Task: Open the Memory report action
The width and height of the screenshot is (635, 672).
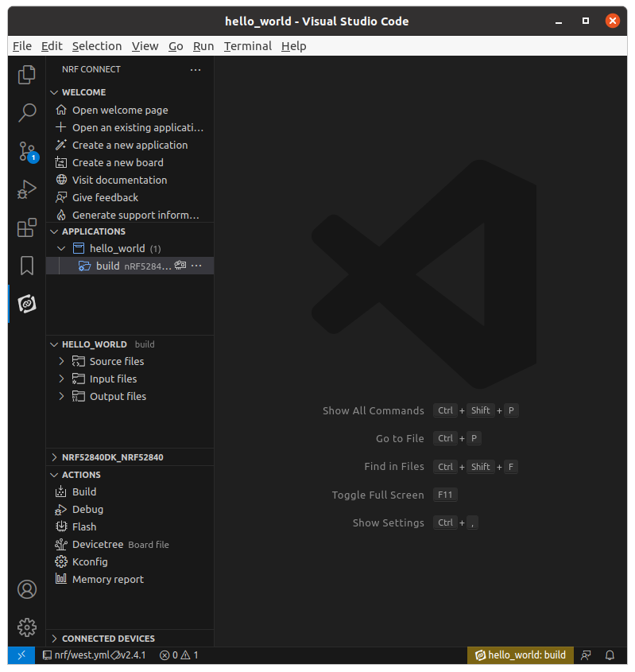Action: click(130, 580)
